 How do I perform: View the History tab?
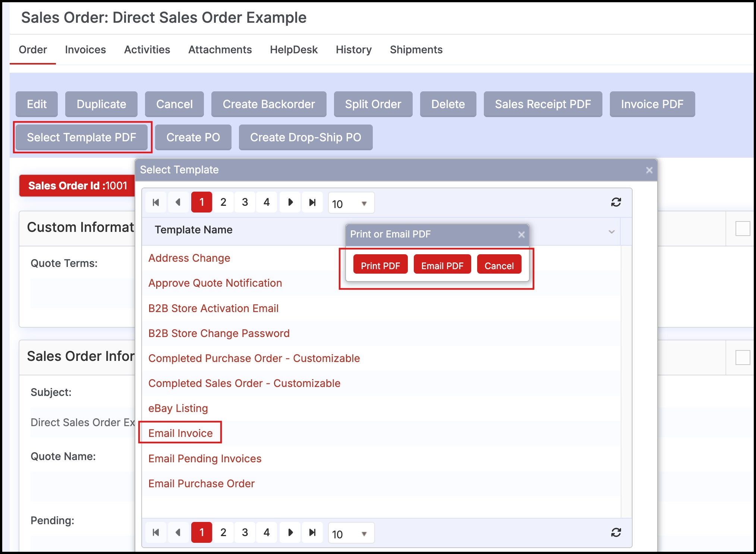pyautogui.click(x=353, y=50)
